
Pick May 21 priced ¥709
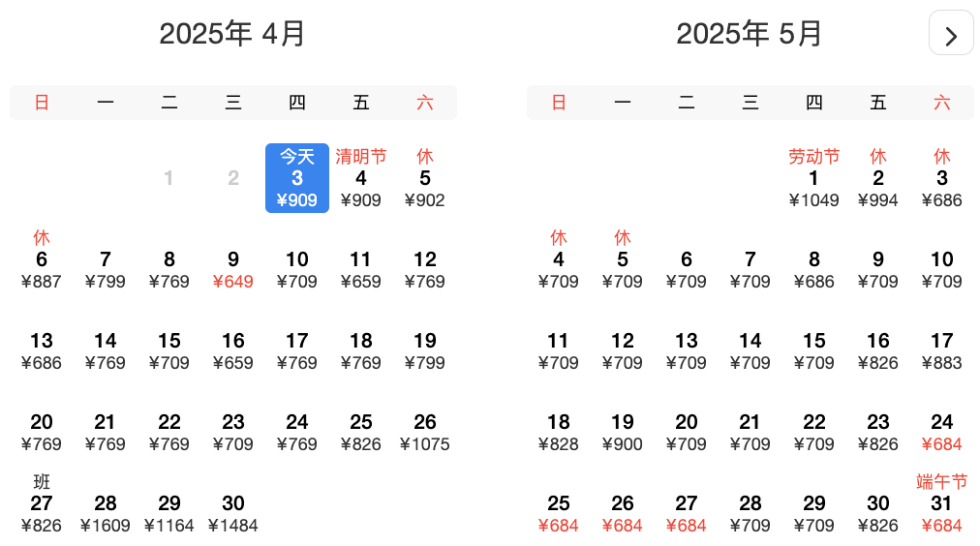[750, 433]
